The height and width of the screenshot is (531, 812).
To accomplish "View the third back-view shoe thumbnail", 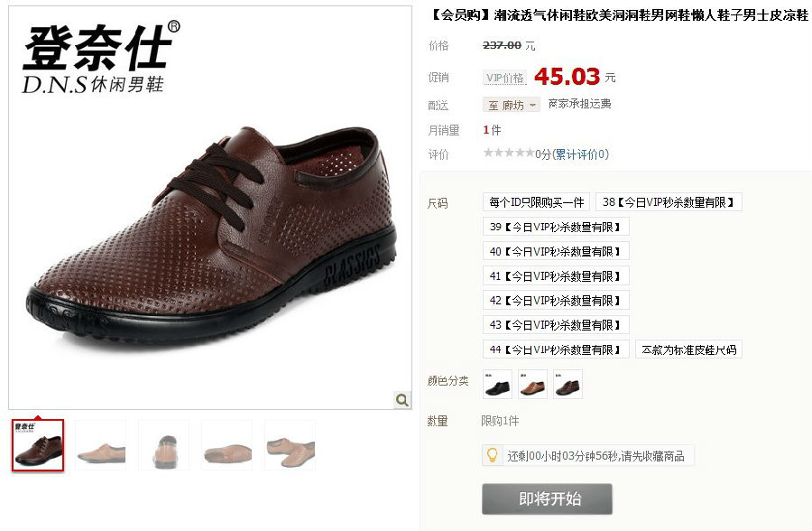I will [x=163, y=445].
